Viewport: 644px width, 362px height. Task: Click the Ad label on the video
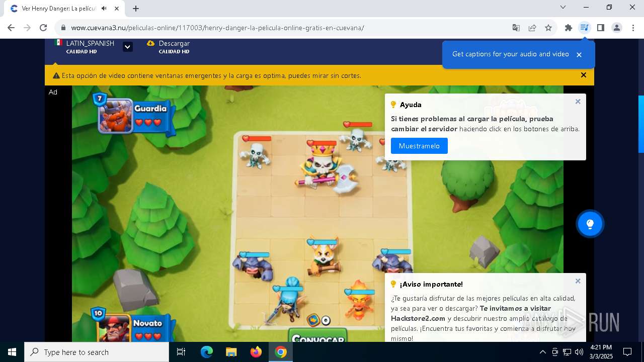(53, 92)
